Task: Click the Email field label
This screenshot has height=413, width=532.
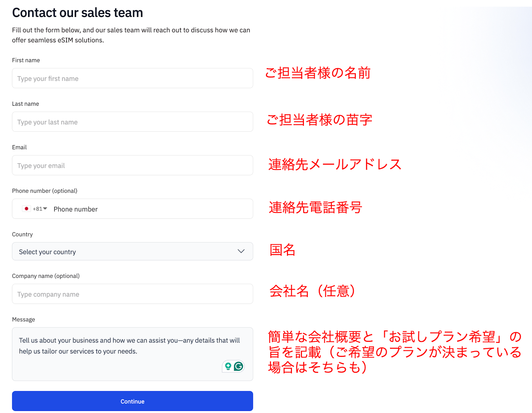Action: pyautogui.click(x=19, y=147)
